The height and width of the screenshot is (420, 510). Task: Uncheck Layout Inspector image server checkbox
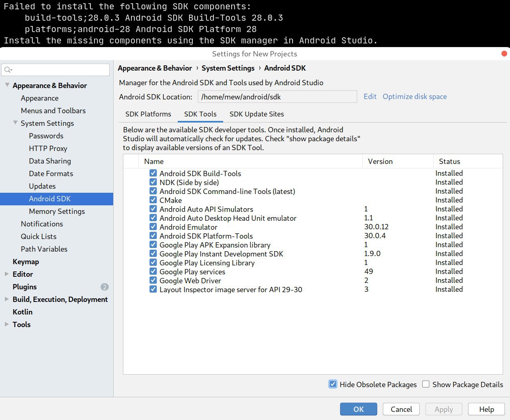pos(153,289)
